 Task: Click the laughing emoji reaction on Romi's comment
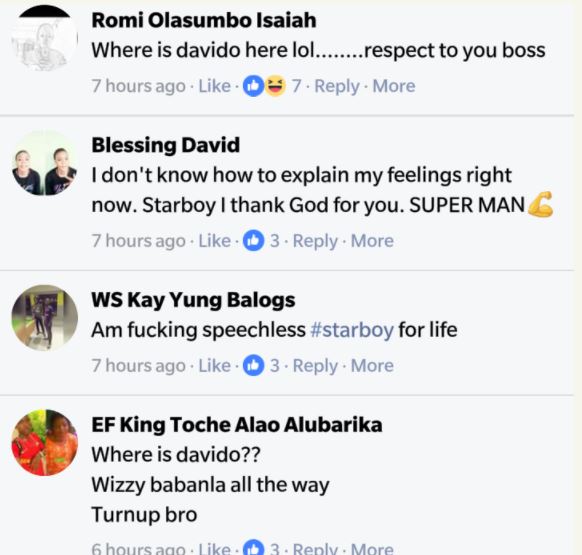click(x=275, y=86)
